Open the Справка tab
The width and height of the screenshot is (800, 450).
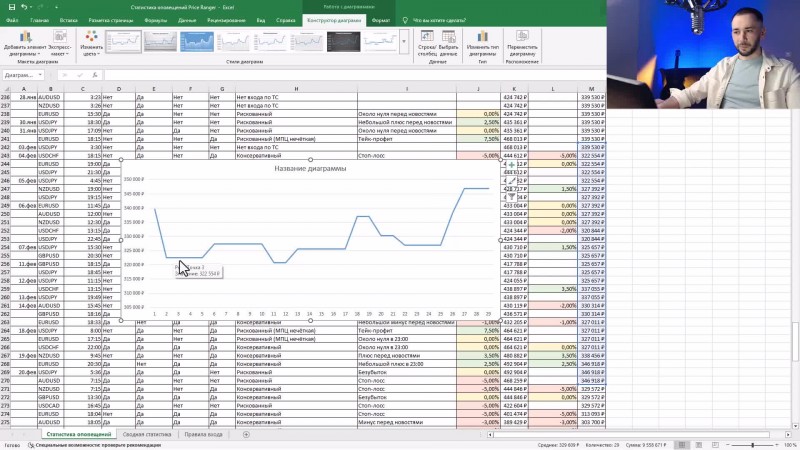(286, 20)
